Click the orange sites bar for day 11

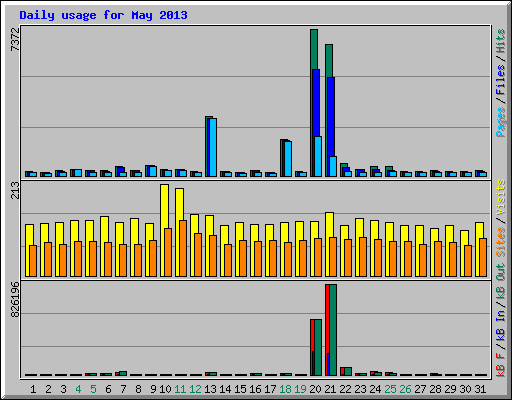coord(183,248)
